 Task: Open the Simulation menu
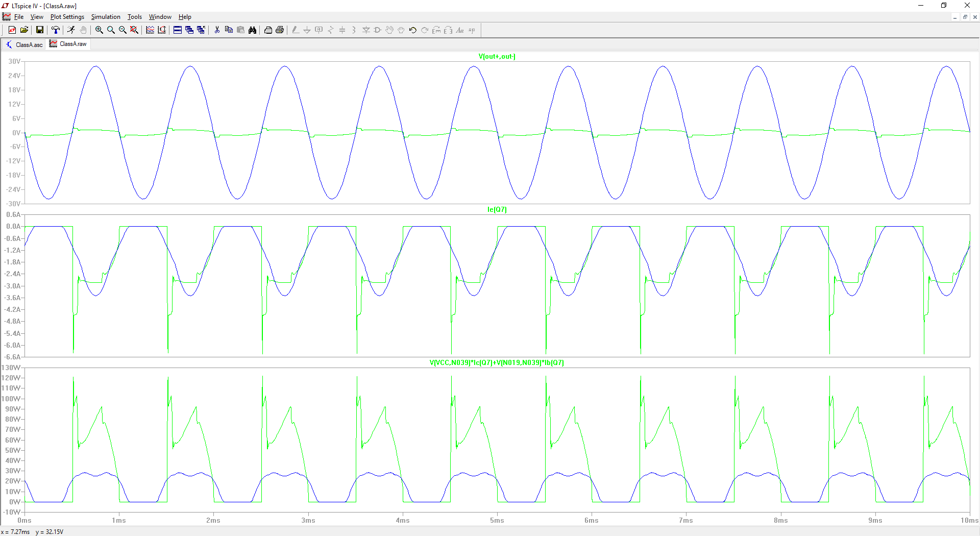click(106, 17)
